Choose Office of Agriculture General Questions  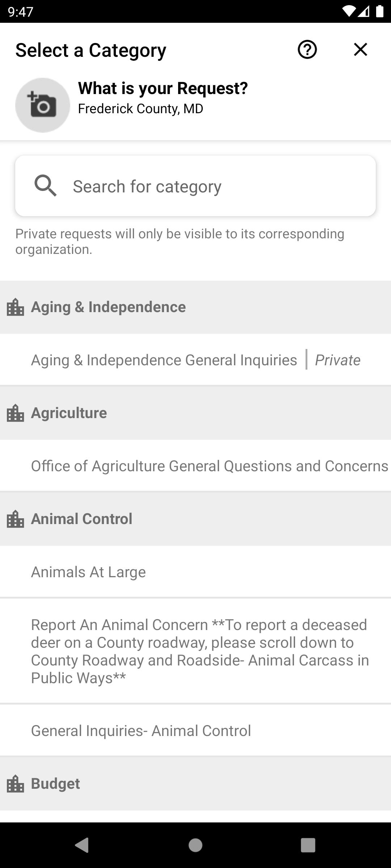[x=209, y=466]
